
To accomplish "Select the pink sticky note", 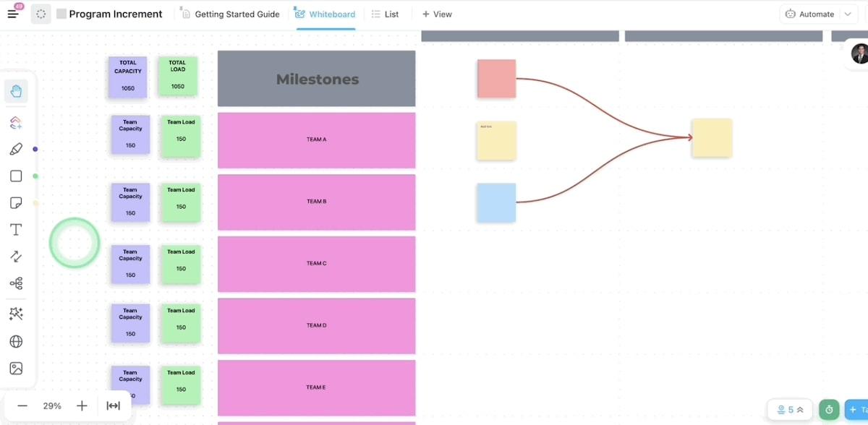I will click(x=496, y=79).
